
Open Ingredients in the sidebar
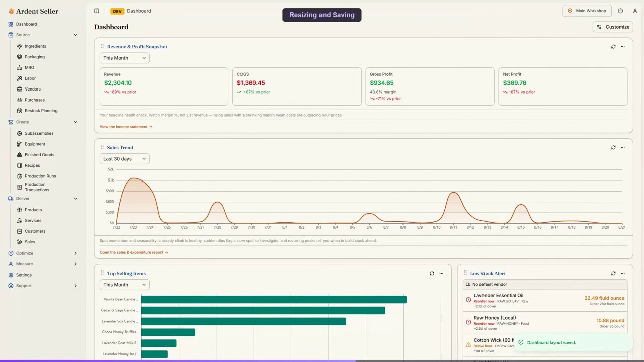(x=35, y=46)
